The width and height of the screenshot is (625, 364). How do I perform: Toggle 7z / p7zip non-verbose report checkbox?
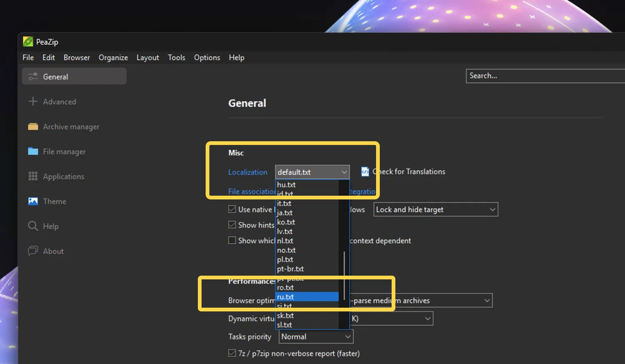tap(232, 353)
